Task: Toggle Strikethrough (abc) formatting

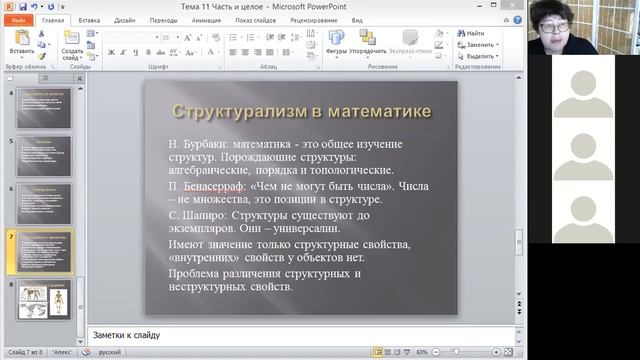Action: tap(160, 53)
